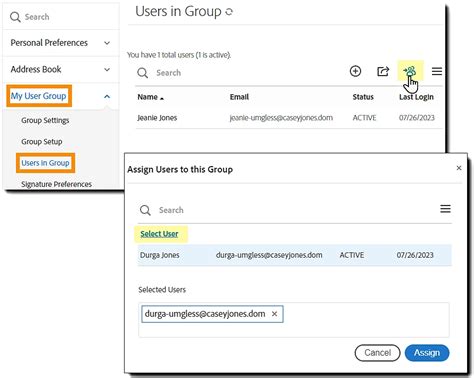
Task: Select the Durga Jones row
Action: [x=295, y=255]
